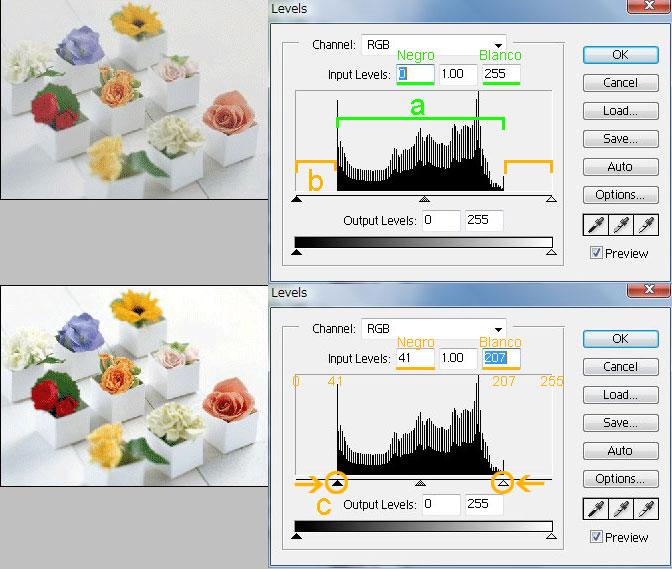Click Cancel in the lower Levels dialog
This screenshot has height=569, width=672.
coord(621,367)
